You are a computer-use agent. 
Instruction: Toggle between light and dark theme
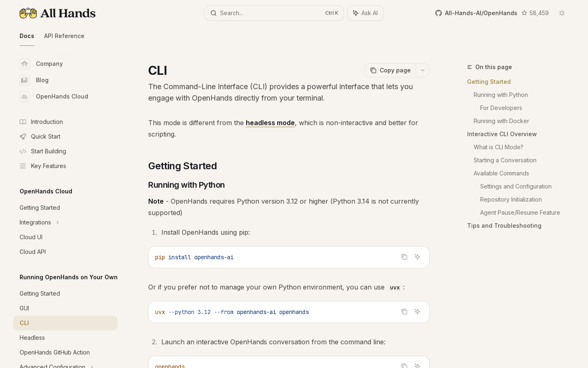point(562,13)
